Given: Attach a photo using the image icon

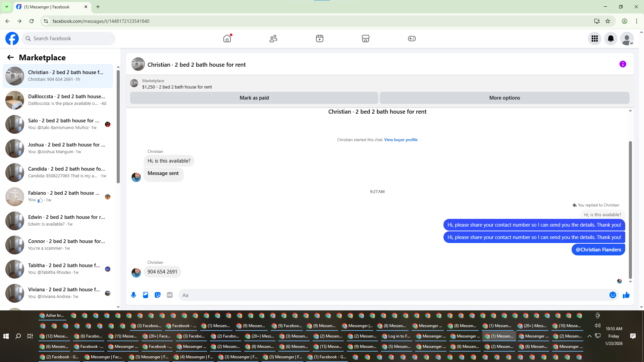Looking at the screenshot, I should tap(146, 295).
